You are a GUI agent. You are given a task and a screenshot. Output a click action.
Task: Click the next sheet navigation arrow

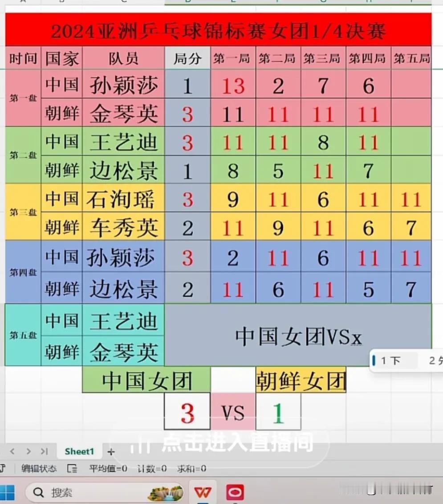[28, 451]
